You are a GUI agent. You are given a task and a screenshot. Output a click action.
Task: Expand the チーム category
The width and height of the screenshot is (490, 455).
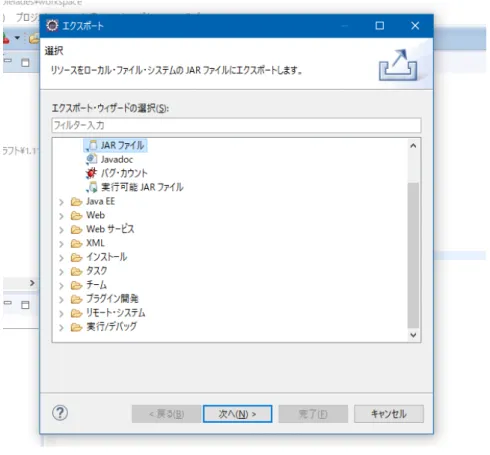(x=61, y=286)
